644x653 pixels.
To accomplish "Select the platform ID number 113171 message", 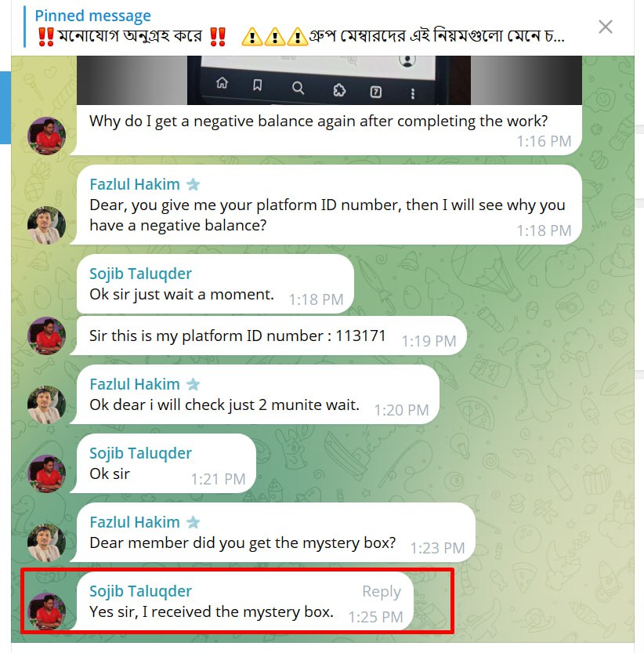I will coord(268,336).
